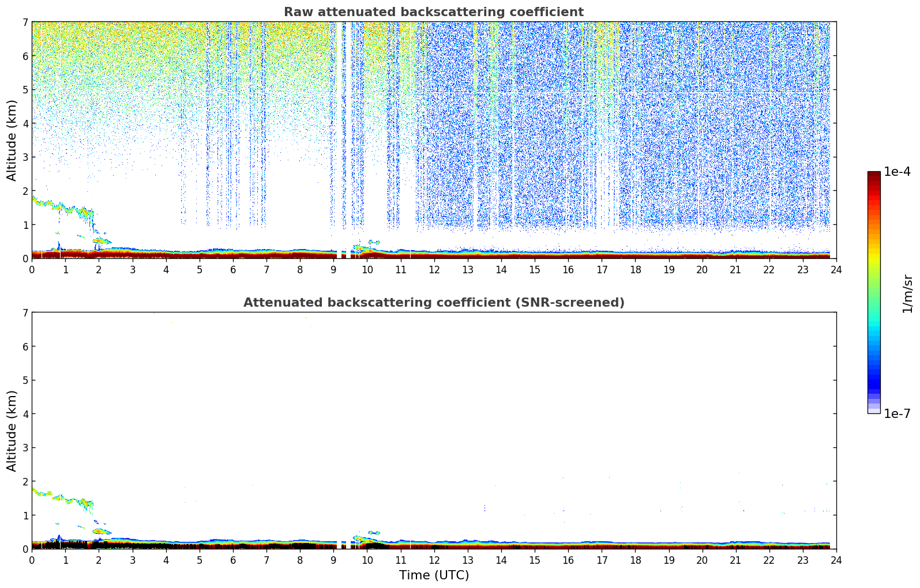Viewport: 920px width, 588px height.
Task: Click the '7' altitude tick of the raw plot
Action: tap(25, 22)
